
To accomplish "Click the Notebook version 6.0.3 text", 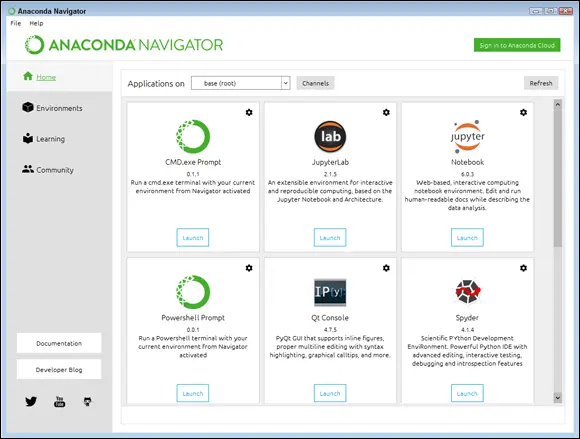I will click(467, 174).
